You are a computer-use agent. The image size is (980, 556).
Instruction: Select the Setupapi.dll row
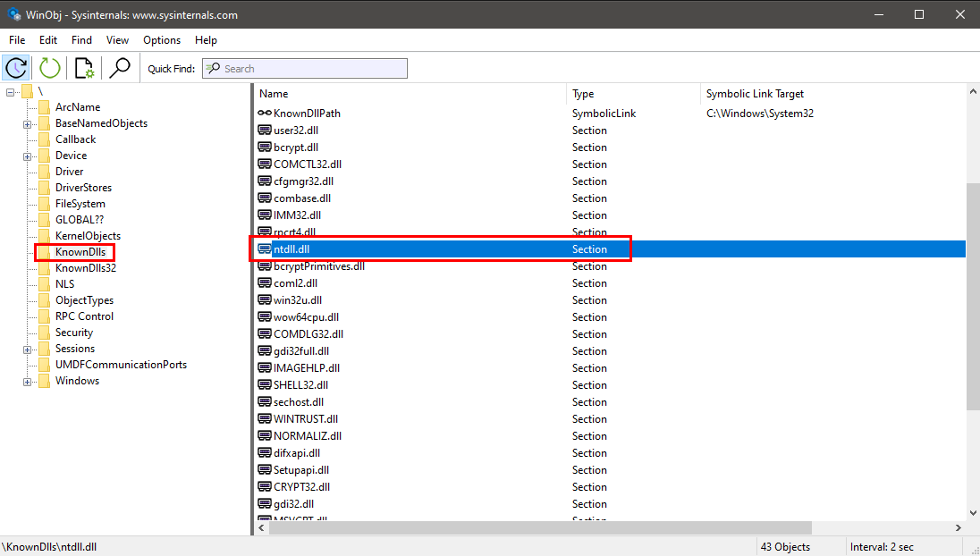point(611,470)
